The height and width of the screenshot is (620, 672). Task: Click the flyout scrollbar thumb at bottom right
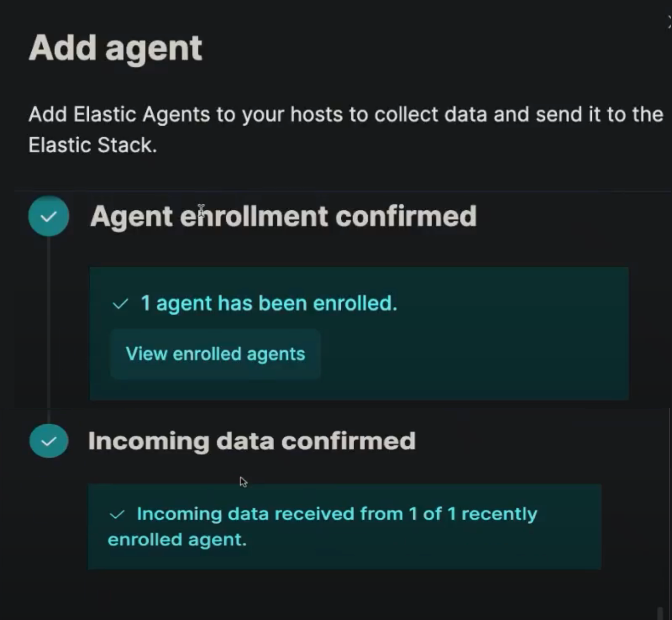(660, 613)
